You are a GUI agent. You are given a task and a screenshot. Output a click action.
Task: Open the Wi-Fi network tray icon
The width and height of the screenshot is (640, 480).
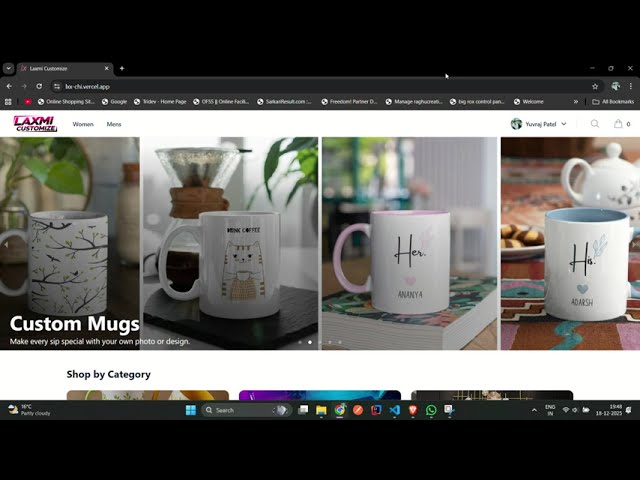(x=566, y=410)
